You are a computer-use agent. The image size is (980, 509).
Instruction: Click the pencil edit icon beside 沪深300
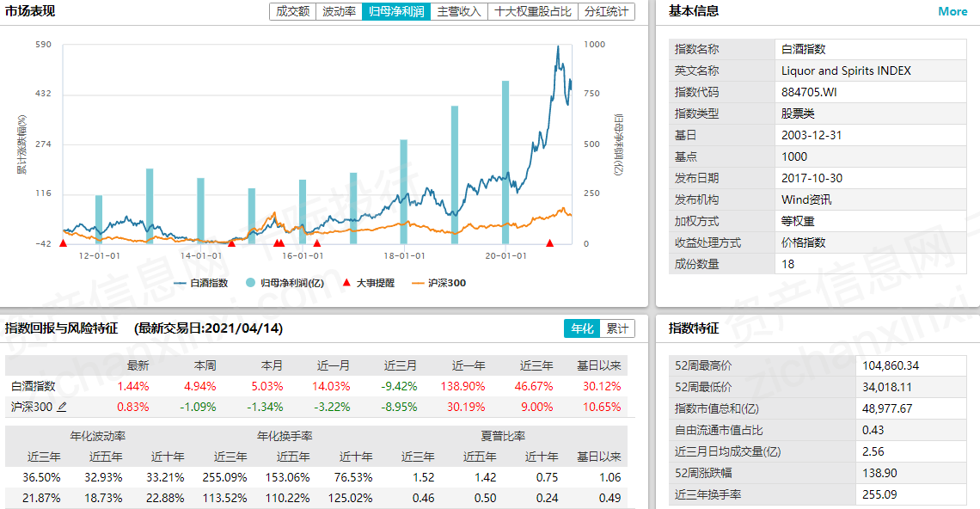62,408
